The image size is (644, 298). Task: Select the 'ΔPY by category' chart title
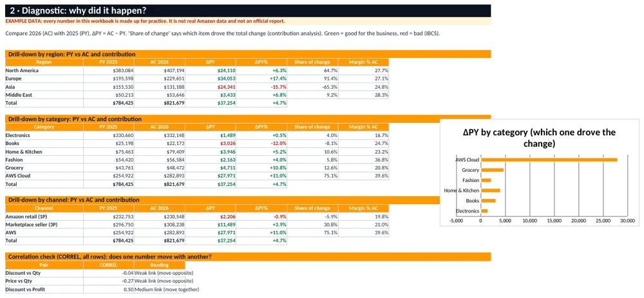(x=539, y=138)
